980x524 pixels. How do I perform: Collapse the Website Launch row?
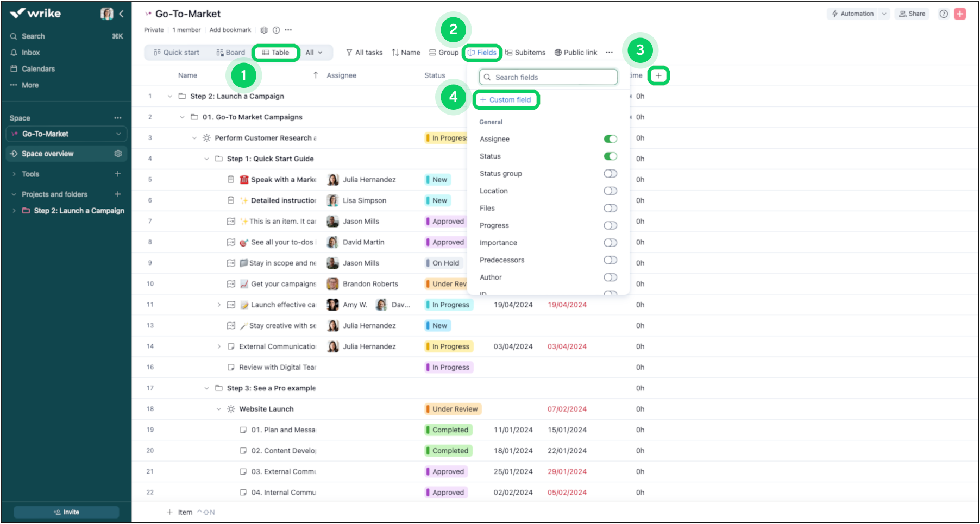(x=219, y=409)
